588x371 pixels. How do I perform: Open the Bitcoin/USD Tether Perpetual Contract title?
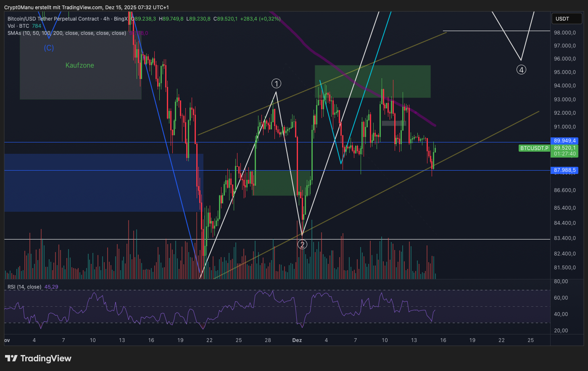click(x=53, y=19)
